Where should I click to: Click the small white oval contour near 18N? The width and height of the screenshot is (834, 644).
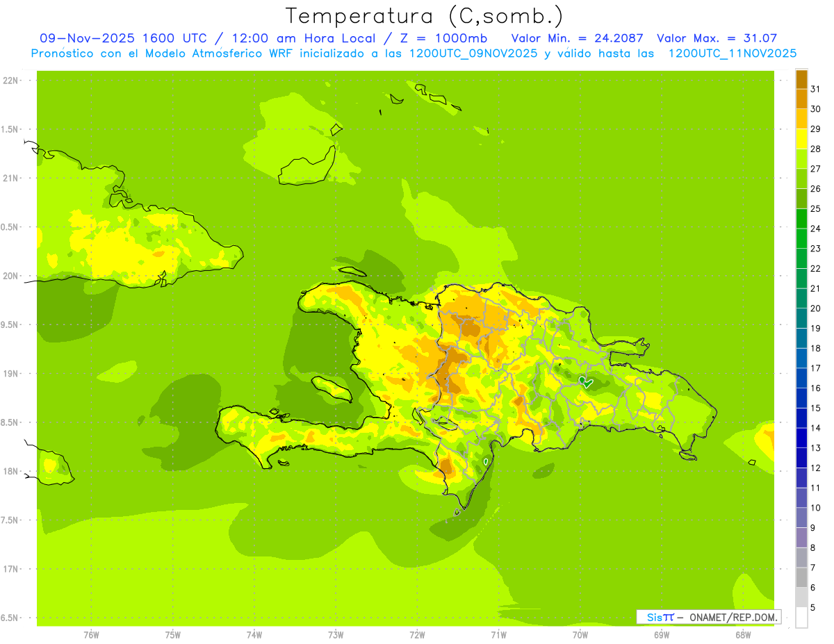pyautogui.click(x=485, y=461)
